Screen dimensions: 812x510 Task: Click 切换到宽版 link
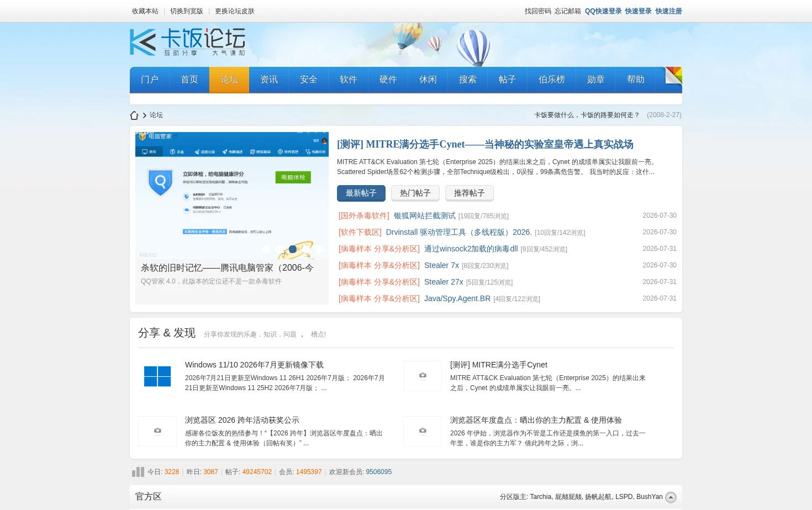click(187, 11)
